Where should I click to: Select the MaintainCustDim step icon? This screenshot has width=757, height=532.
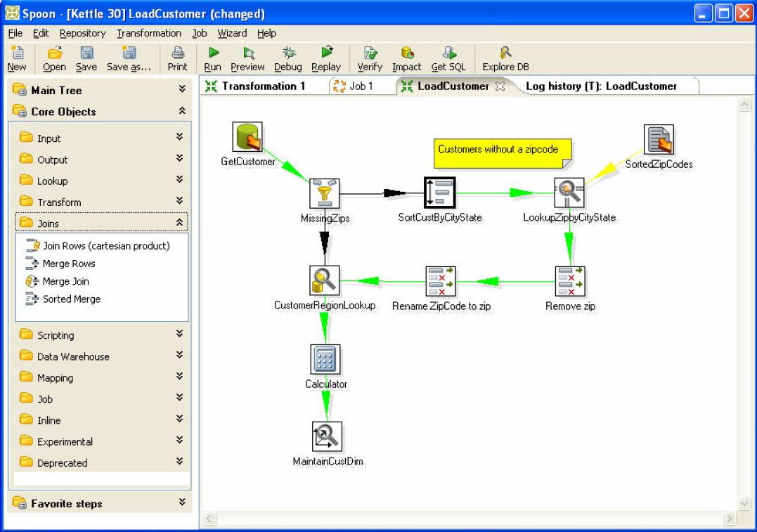coord(328,436)
